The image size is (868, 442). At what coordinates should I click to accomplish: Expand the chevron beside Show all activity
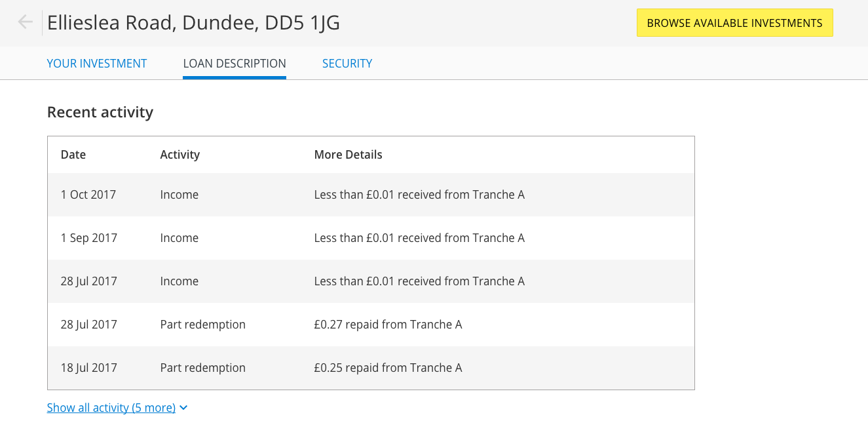click(x=183, y=408)
